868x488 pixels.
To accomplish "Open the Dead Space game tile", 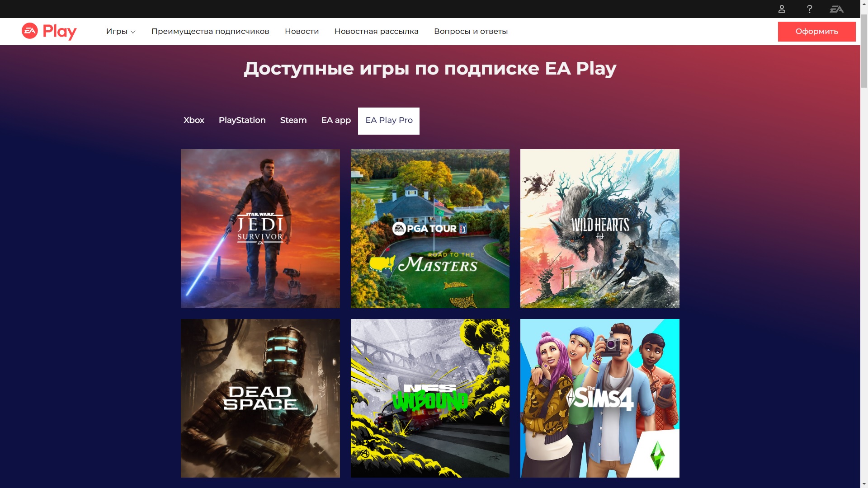I will point(260,398).
